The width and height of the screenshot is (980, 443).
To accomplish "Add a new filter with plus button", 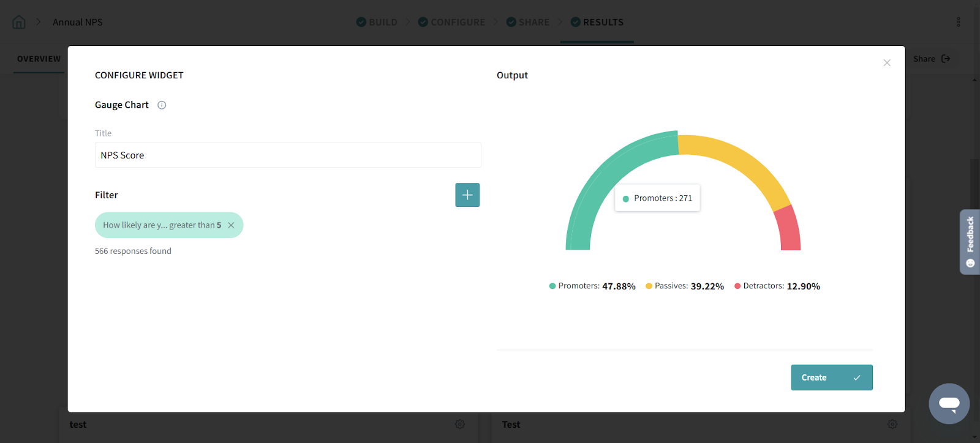I will pyautogui.click(x=467, y=195).
